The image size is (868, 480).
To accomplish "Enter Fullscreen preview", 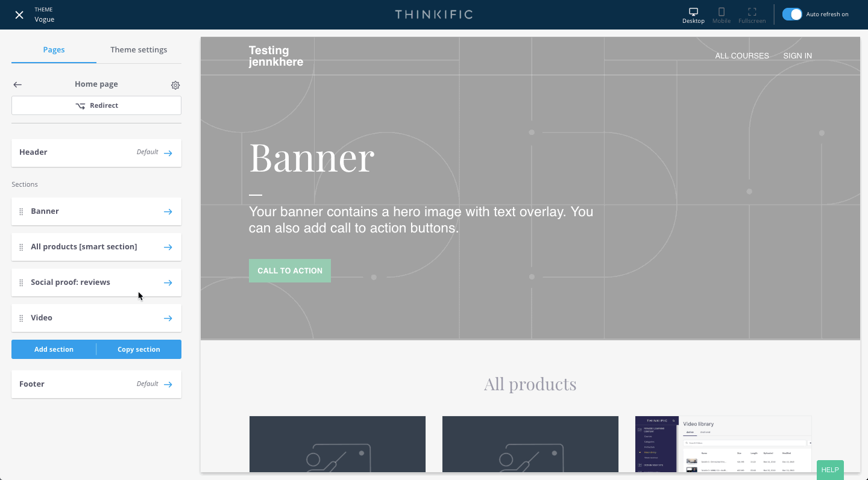I will [x=752, y=14].
